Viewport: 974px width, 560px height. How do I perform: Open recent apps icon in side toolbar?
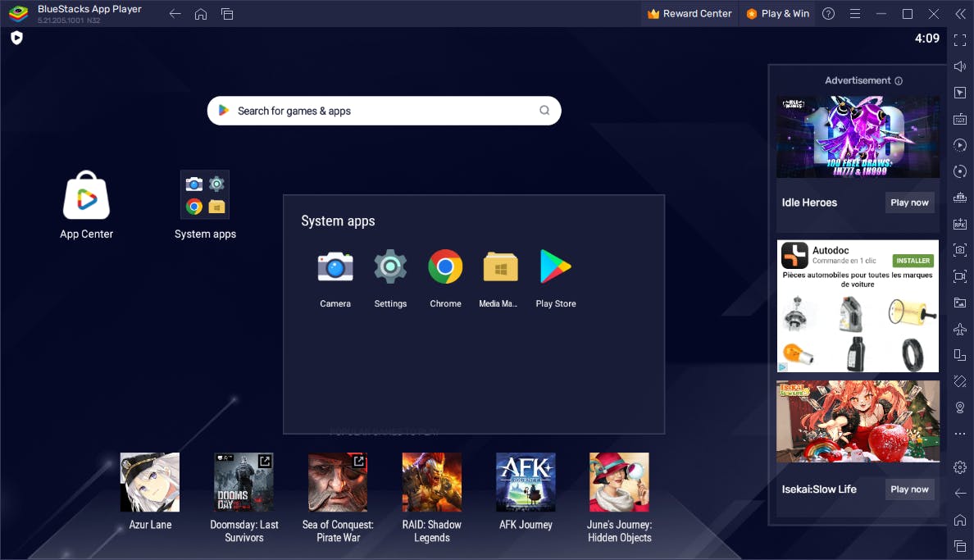coord(960,546)
